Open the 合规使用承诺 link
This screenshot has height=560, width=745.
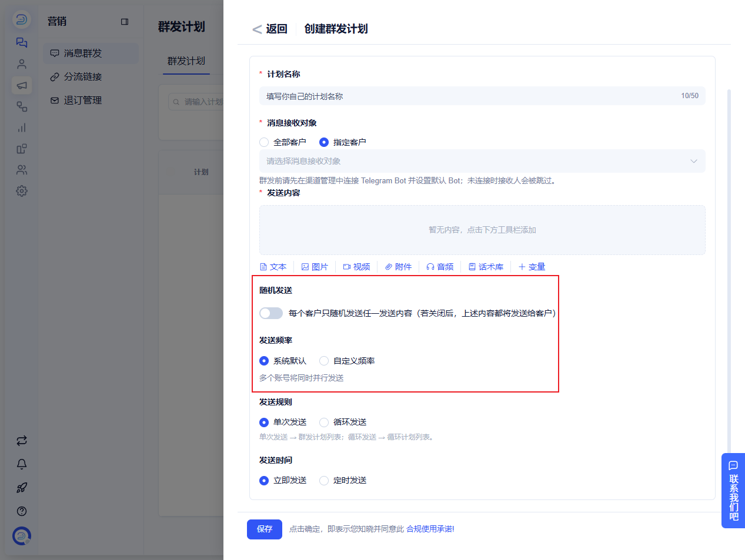point(430,529)
